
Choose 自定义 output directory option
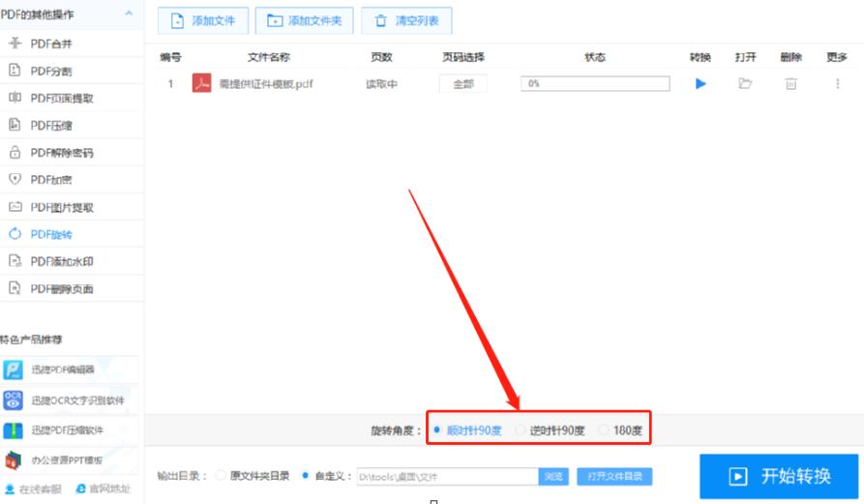326,476
